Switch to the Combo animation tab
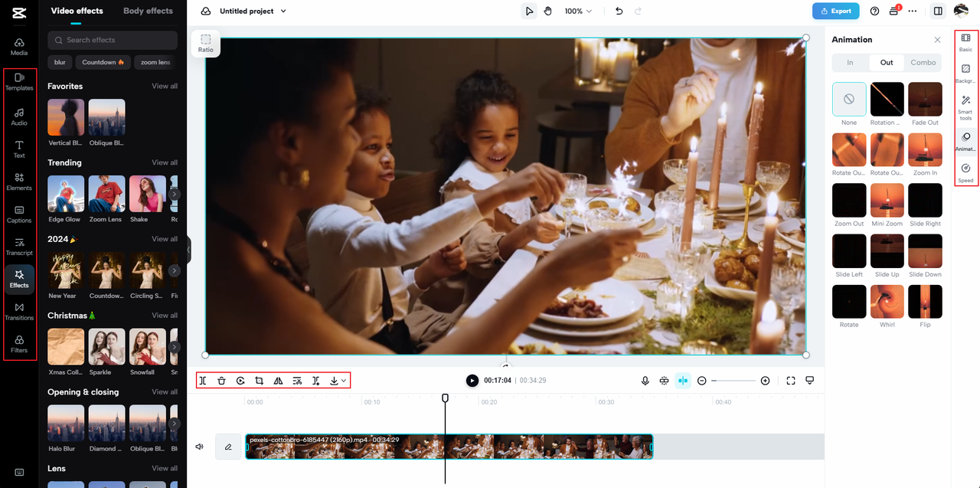This screenshot has width=980, height=488. 923,63
